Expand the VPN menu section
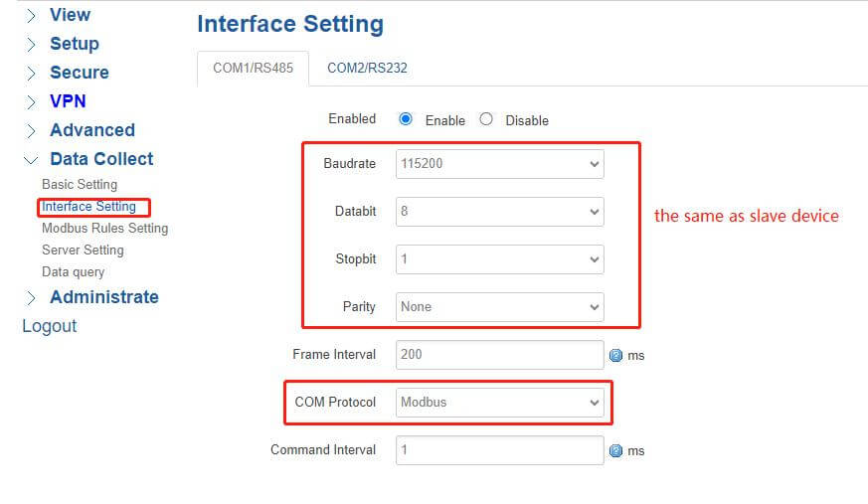Screen dimensions: 868x504 coord(68,101)
